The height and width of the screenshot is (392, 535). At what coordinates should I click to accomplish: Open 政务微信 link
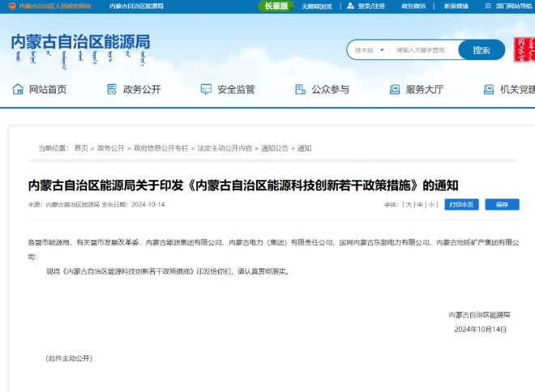click(x=413, y=6)
